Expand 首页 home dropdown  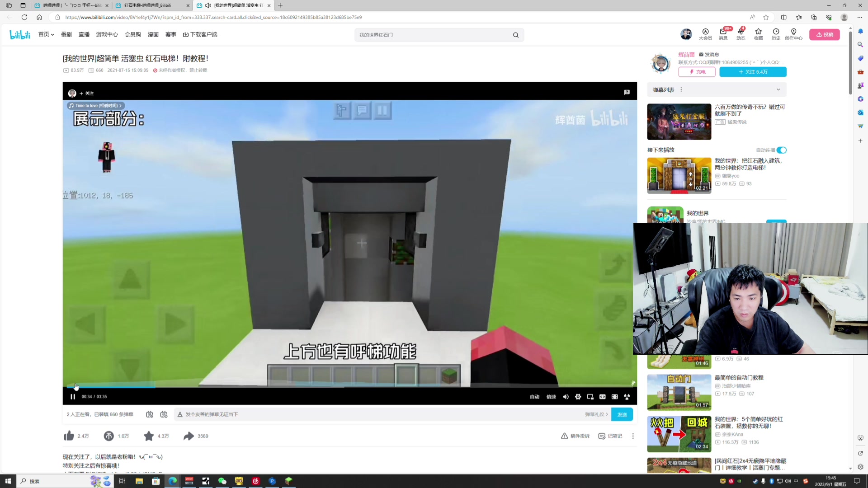46,34
